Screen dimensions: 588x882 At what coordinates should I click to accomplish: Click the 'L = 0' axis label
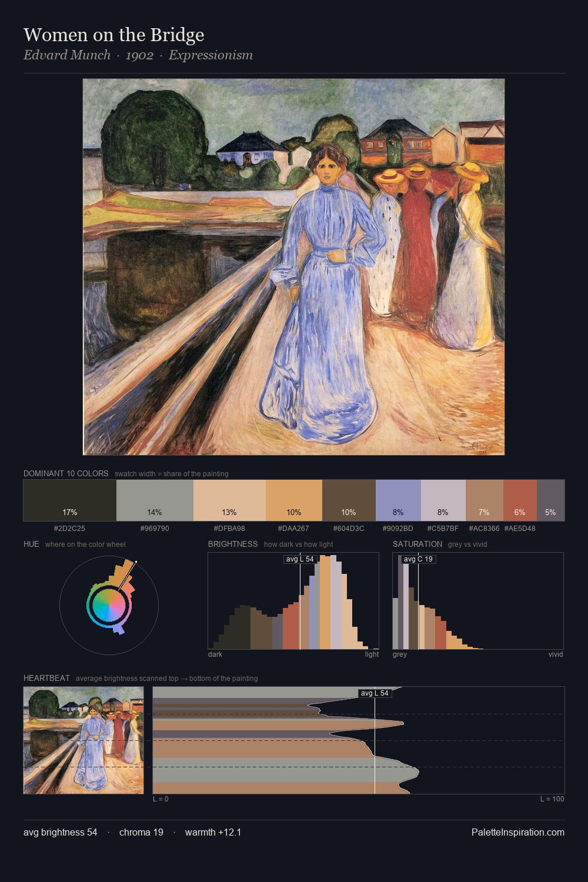[161, 799]
